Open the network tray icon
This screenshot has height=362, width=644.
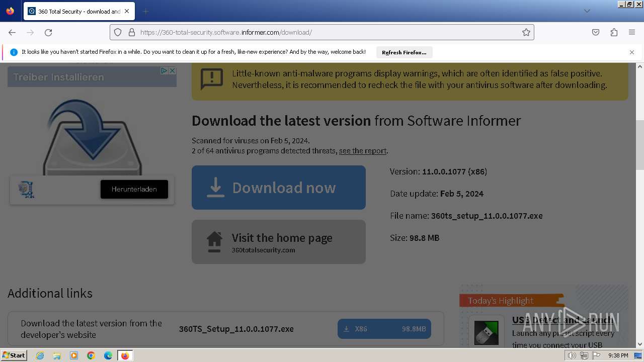point(584,355)
